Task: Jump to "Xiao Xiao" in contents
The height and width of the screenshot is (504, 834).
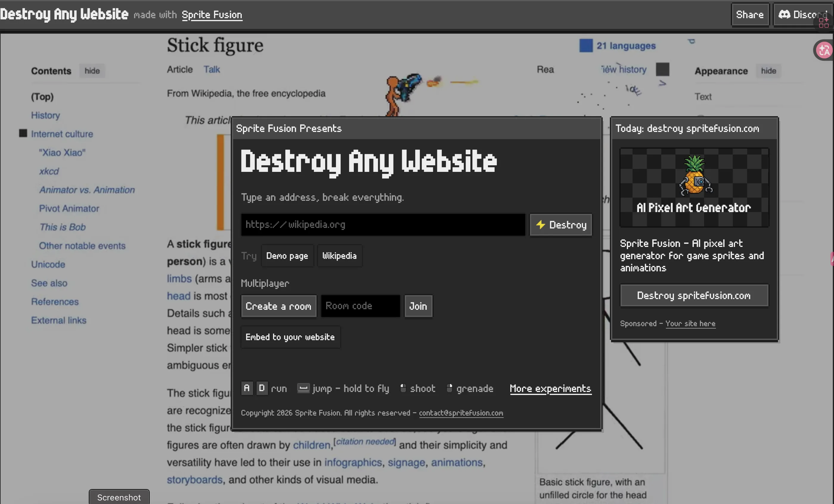Action: [x=62, y=153]
